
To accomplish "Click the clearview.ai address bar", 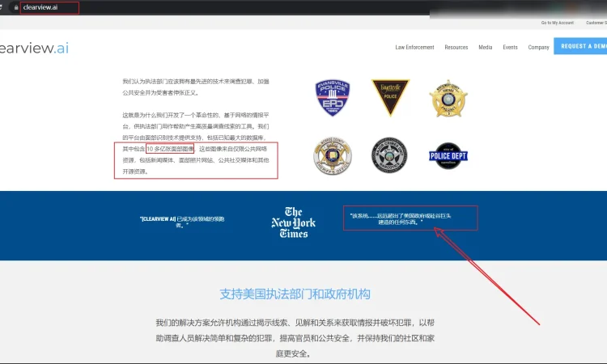I will pyautogui.click(x=49, y=7).
